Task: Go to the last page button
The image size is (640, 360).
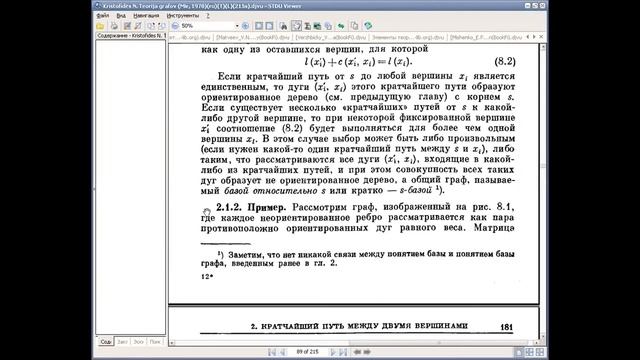Action: 343,352
